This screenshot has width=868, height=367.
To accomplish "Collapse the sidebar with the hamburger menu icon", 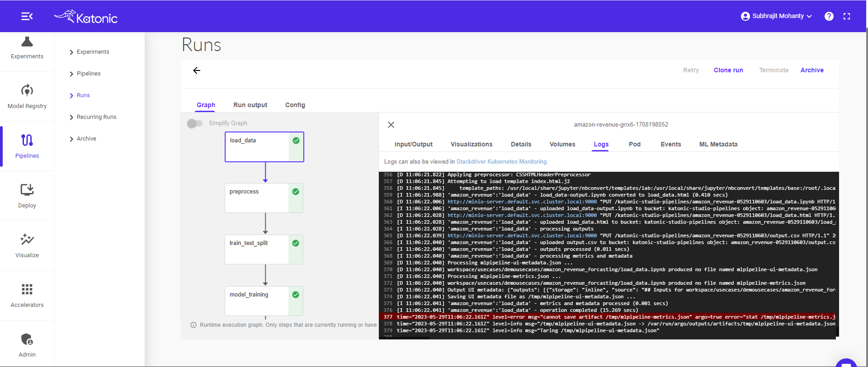I will click(27, 16).
